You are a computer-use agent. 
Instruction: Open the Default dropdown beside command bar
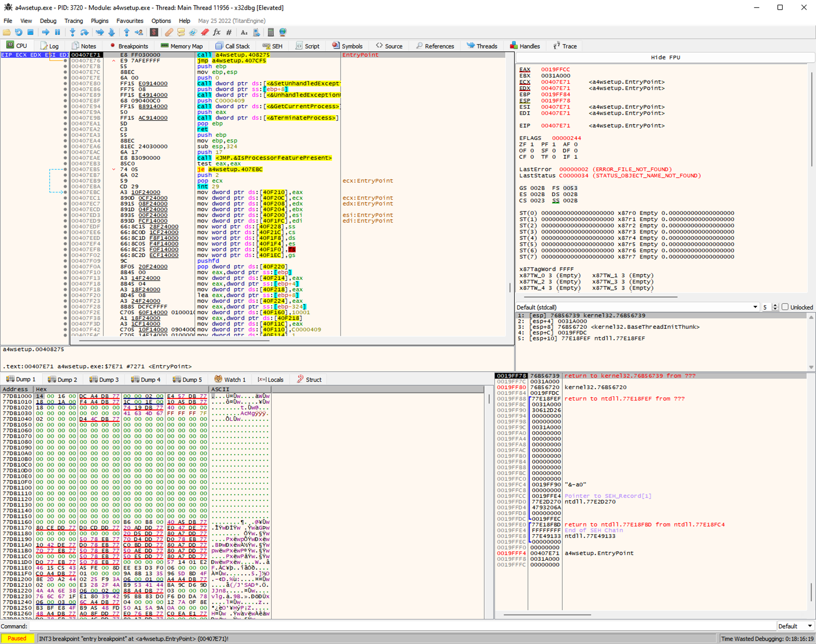click(795, 626)
